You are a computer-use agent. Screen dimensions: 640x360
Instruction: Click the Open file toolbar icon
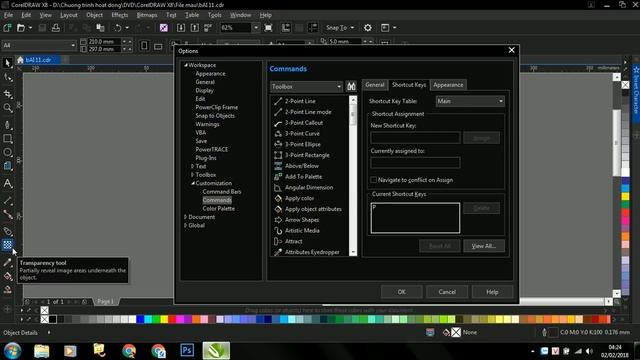[21, 28]
